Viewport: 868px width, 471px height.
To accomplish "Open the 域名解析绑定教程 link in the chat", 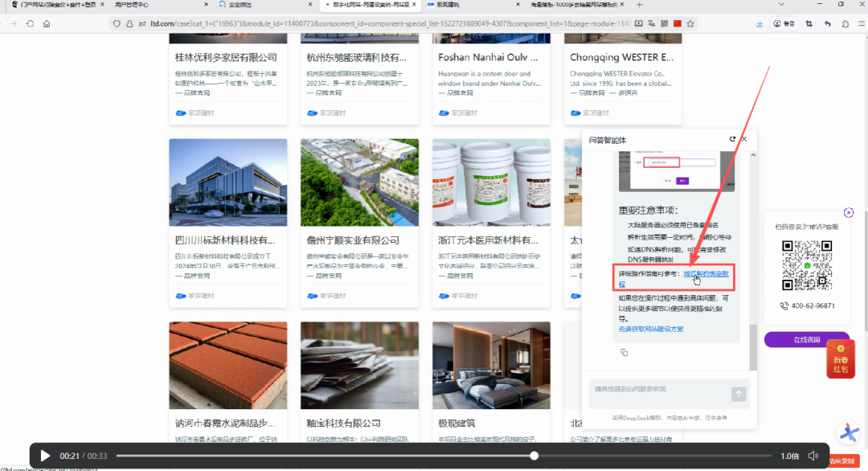I will point(706,274).
